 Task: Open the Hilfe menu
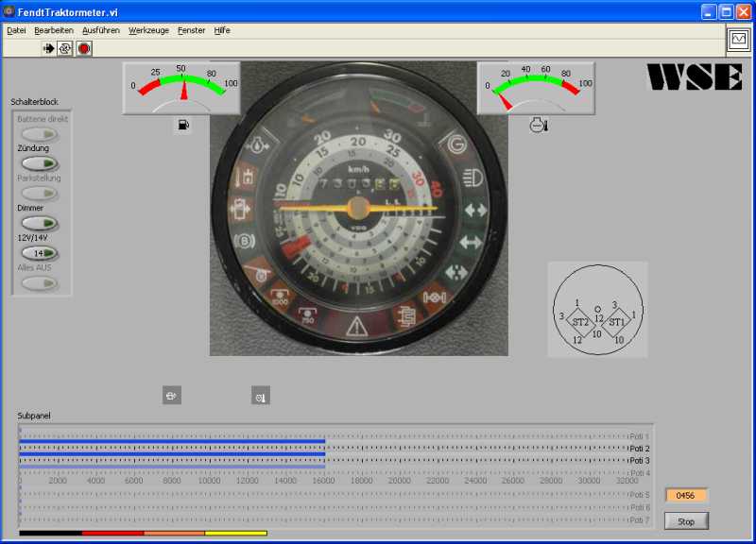tap(222, 30)
